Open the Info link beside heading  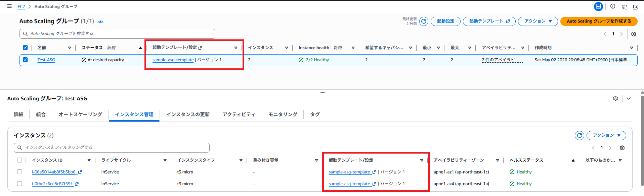click(100, 22)
